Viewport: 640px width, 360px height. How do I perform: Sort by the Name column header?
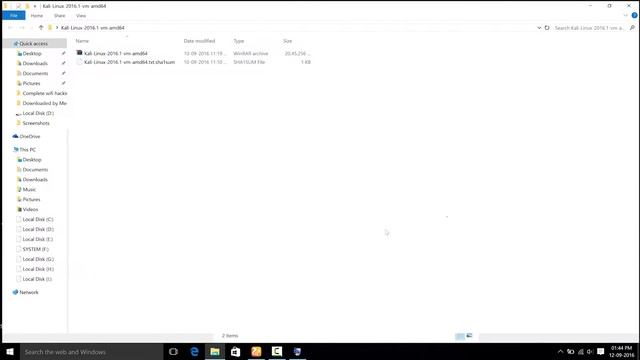82,41
